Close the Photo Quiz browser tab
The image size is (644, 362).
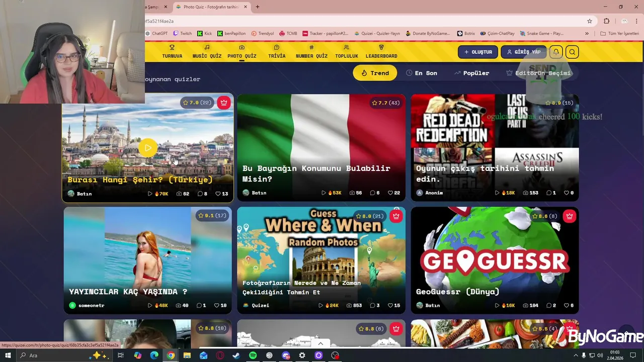[246, 7]
